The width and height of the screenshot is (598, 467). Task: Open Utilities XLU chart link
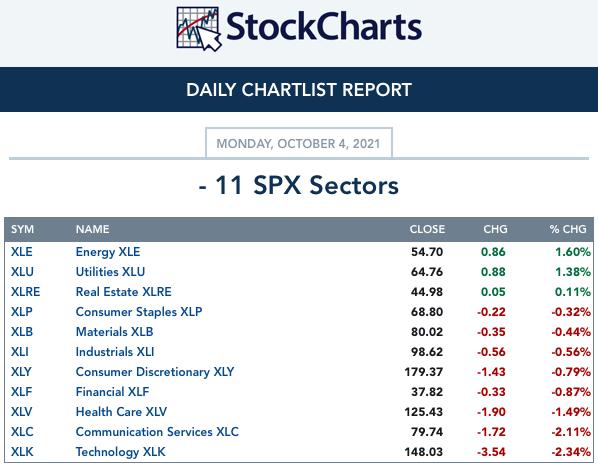pos(110,272)
